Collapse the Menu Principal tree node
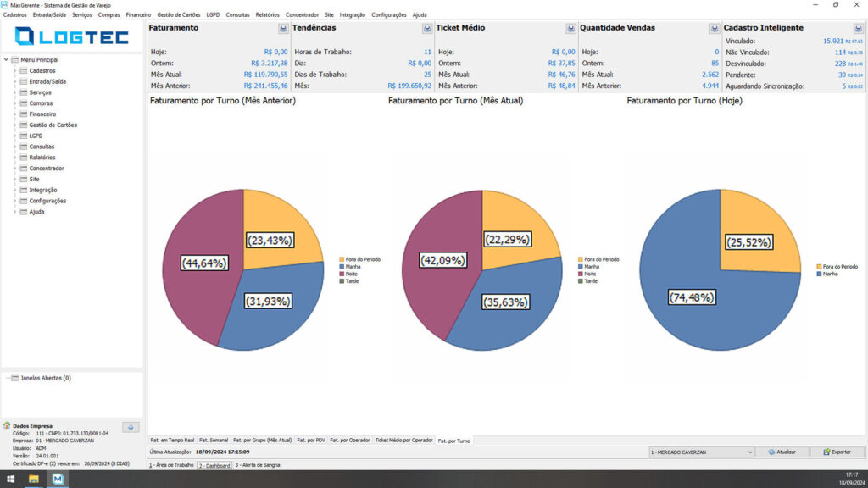Screen dimensions: 868x488 tap(6, 60)
